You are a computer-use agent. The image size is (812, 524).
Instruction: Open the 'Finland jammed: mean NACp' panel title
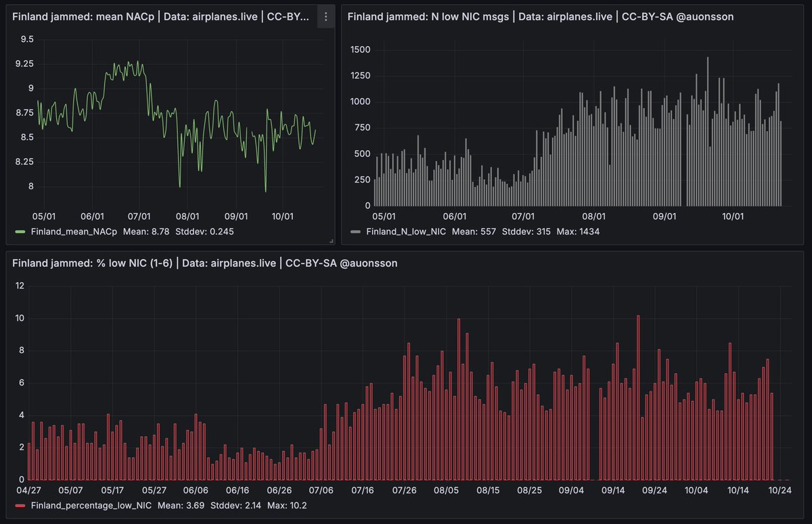(162, 17)
